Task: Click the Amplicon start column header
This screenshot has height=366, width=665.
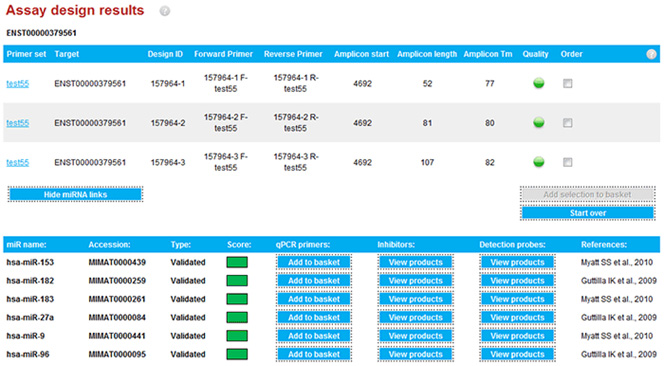Action: pyautogui.click(x=361, y=54)
